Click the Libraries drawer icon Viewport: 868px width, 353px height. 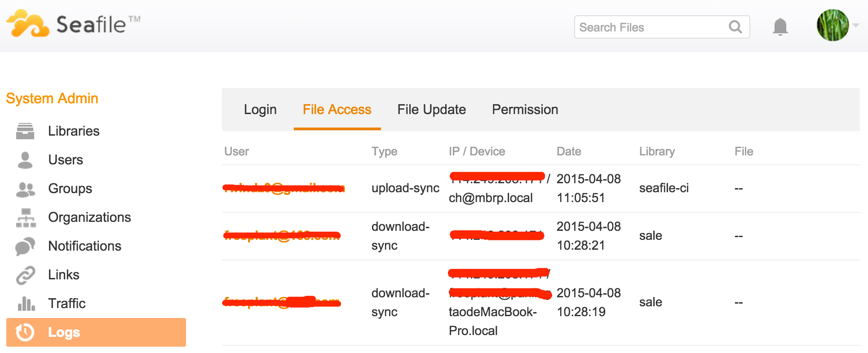(25, 131)
